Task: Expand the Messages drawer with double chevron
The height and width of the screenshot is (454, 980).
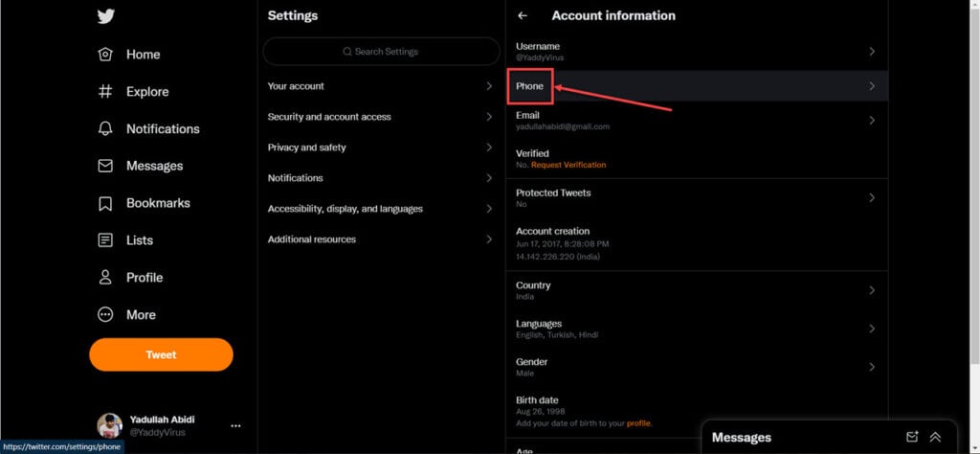Action: point(936,437)
